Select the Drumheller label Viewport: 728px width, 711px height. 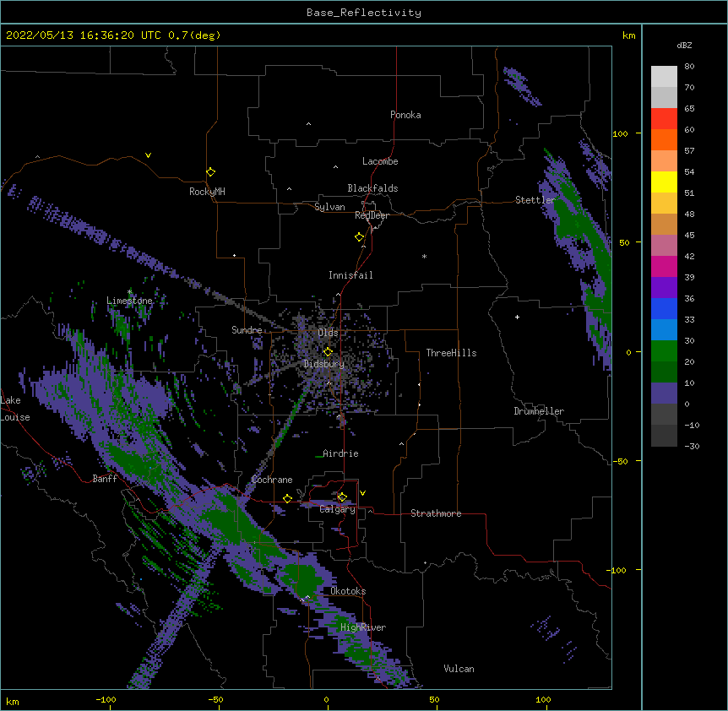pyautogui.click(x=539, y=411)
